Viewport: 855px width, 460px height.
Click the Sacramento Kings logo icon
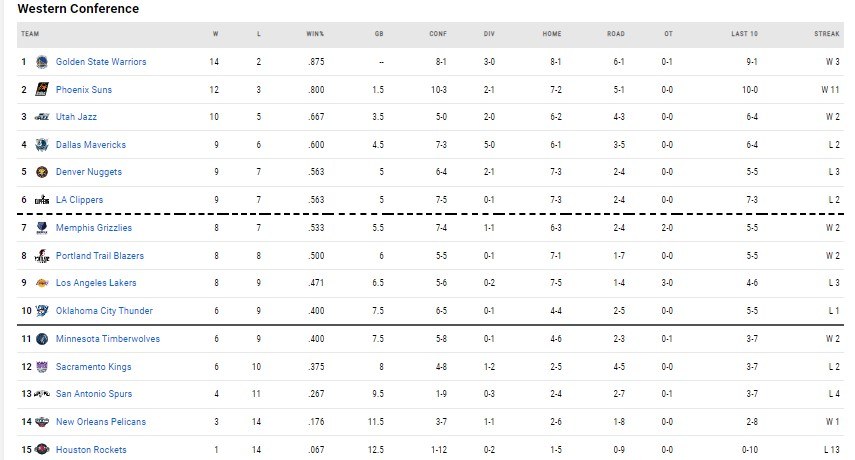[x=42, y=367]
